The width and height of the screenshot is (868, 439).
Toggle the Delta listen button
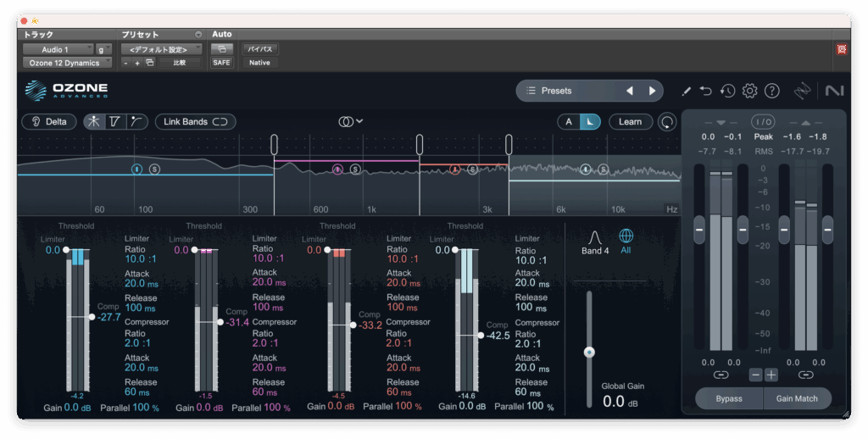coord(49,122)
